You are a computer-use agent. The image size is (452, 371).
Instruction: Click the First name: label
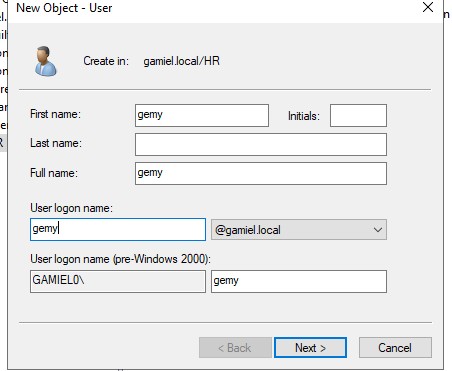point(55,114)
